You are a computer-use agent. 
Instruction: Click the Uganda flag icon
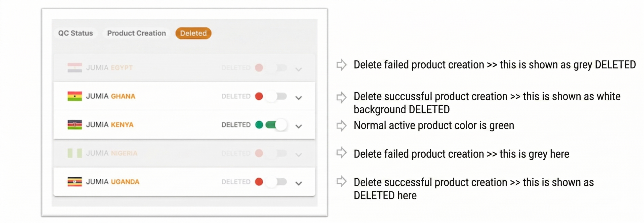tap(75, 181)
